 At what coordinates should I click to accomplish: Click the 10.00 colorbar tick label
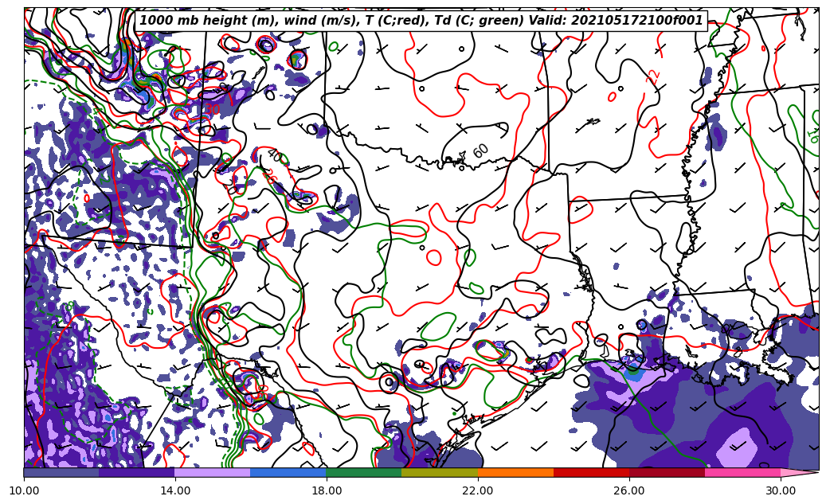pyautogui.click(x=24, y=490)
